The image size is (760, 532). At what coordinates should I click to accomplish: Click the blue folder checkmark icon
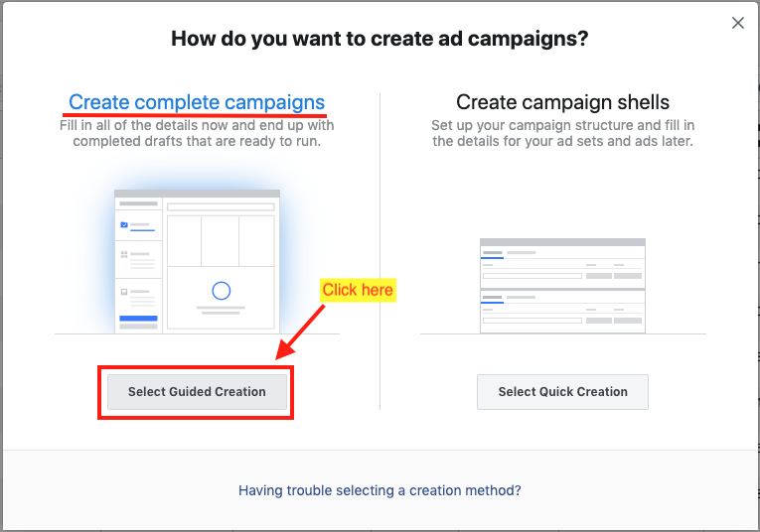(x=124, y=225)
